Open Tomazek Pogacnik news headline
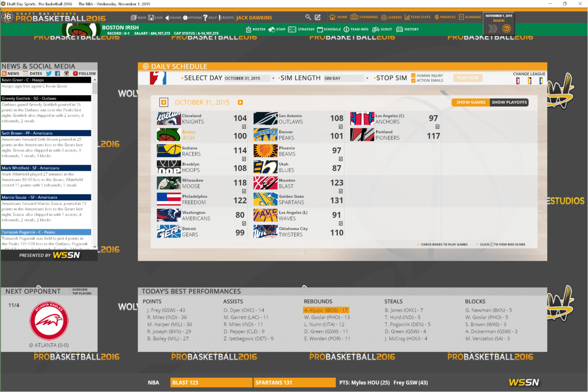This screenshot has width=588, height=392. point(46,232)
